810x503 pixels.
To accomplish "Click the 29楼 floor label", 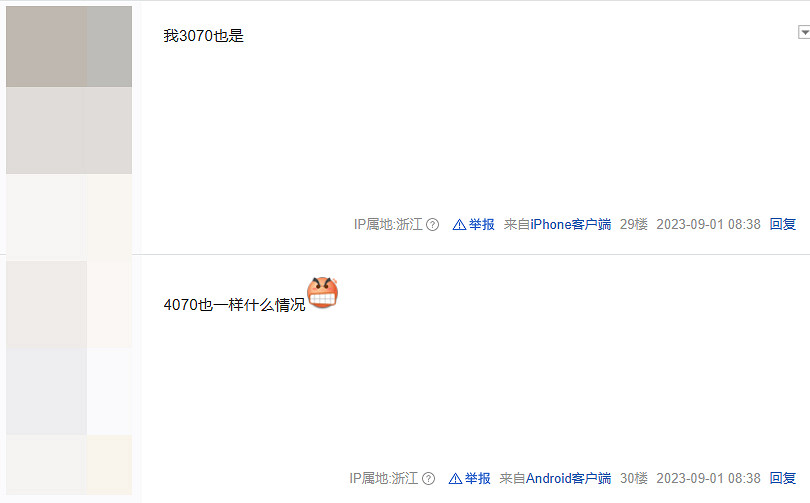I will pos(634,225).
